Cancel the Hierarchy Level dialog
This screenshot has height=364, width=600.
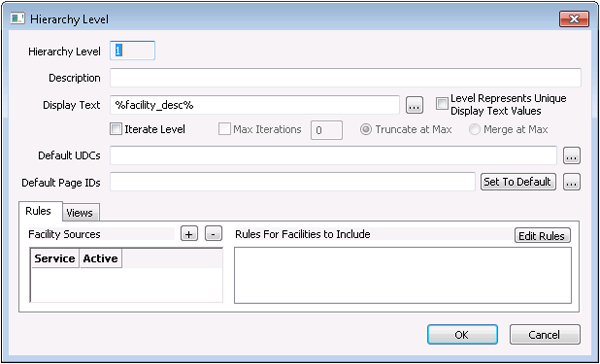click(545, 335)
